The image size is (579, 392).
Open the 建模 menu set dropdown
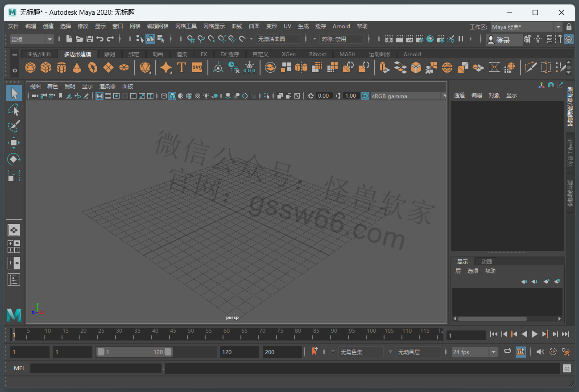[x=32, y=39]
